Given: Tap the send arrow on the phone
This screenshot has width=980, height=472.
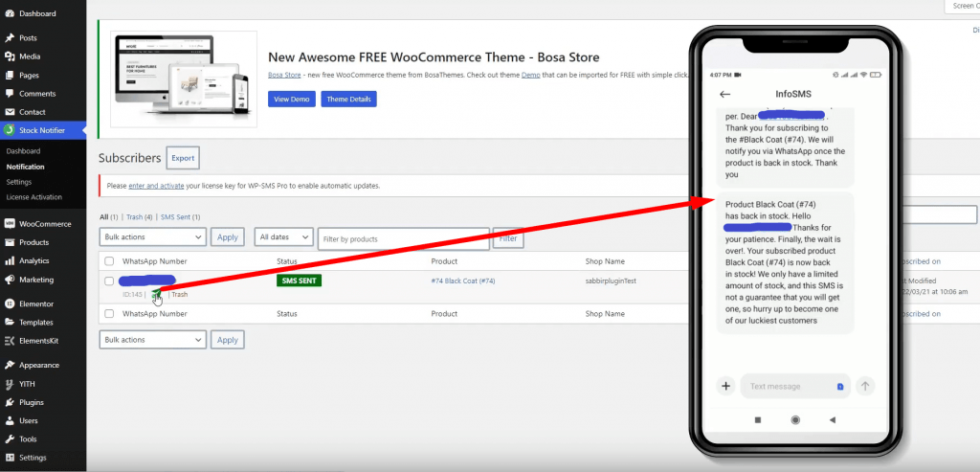Looking at the screenshot, I should pyautogui.click(x=865, y=387).
